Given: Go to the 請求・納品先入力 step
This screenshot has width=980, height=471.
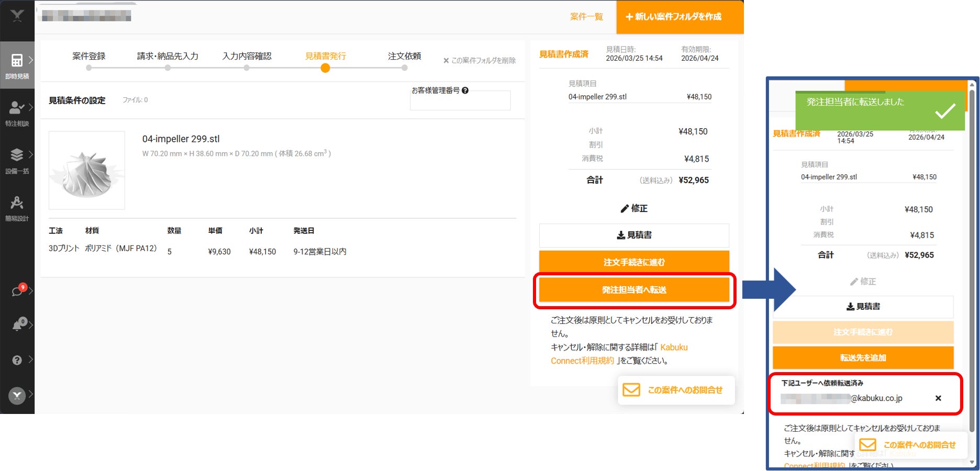Looking at the screenshot, I should 168,57.
